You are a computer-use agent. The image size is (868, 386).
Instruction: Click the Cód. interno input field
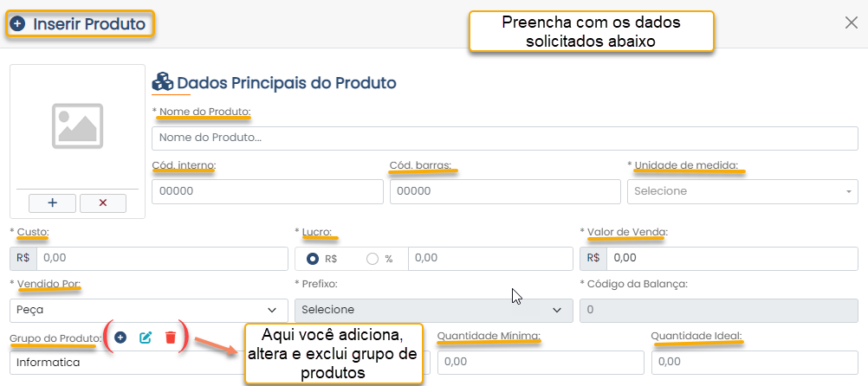(x=268, y=191)
